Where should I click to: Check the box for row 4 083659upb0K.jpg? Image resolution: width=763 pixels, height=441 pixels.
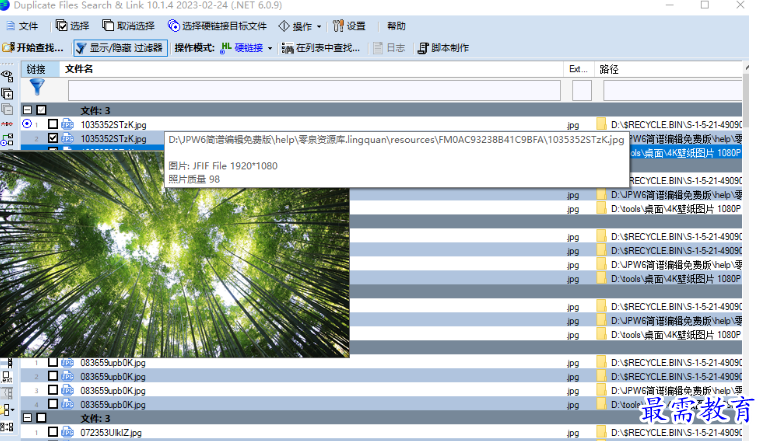[x=53, y=404]
